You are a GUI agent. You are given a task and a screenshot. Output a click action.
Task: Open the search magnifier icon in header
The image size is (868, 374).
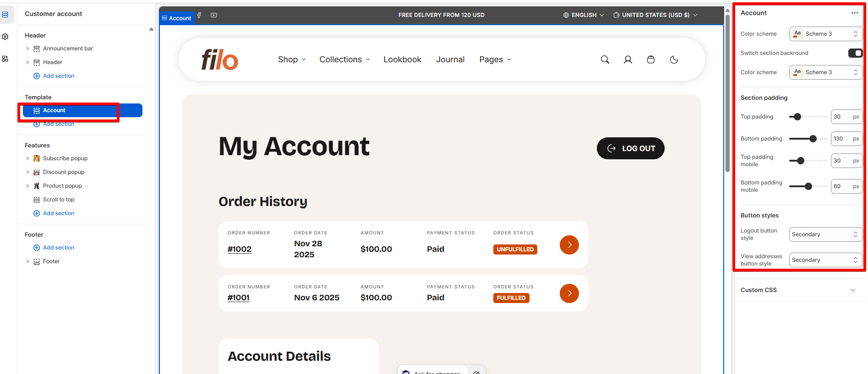[x=605, y=60]
